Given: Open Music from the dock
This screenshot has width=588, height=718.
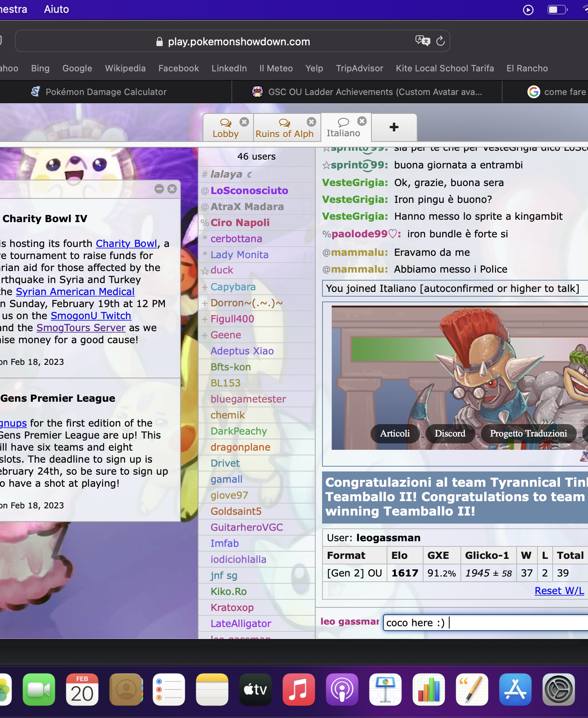Looking at the screenshot, I should [299, 689].
